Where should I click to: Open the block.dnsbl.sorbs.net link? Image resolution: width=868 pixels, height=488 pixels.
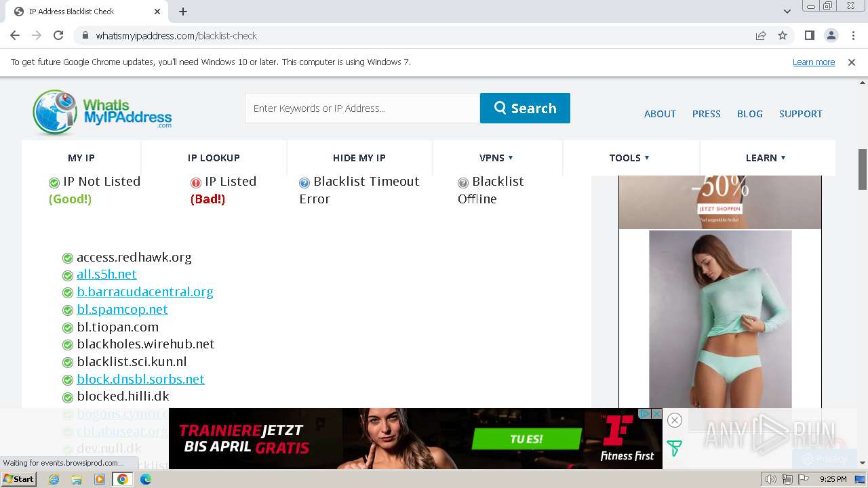point(140,380)
